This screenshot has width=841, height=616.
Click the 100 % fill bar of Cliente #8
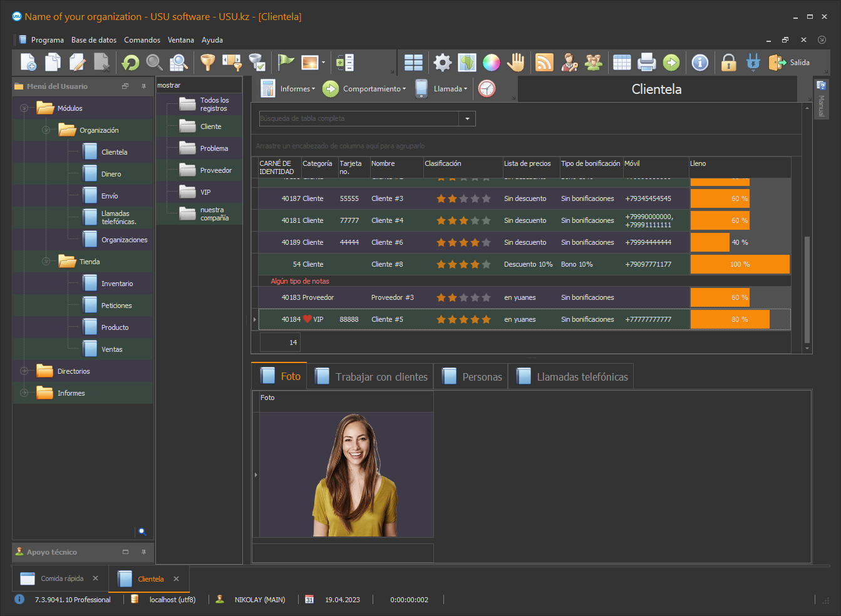click(x=740, y=264)
